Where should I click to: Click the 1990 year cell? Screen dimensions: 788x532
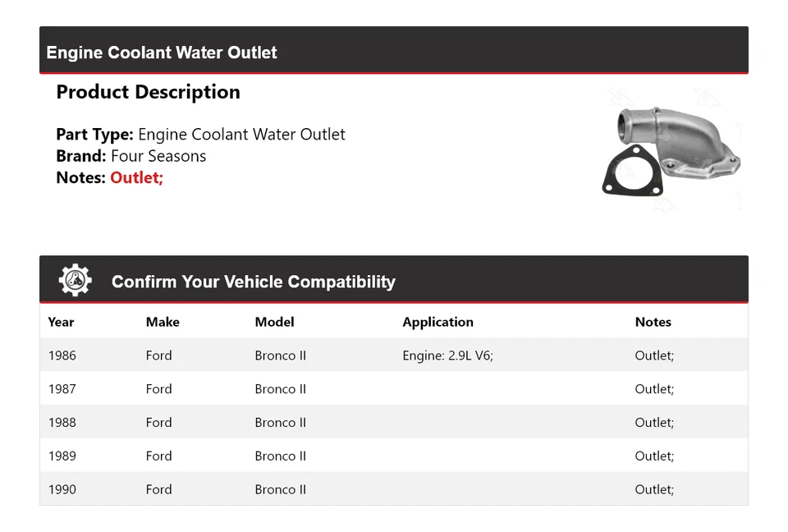pyautogui.click(x=62, y=489)
